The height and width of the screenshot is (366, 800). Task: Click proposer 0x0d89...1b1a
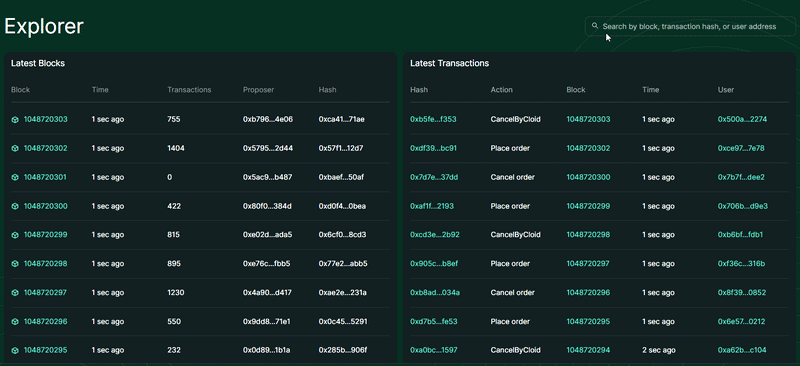[267, 351]
